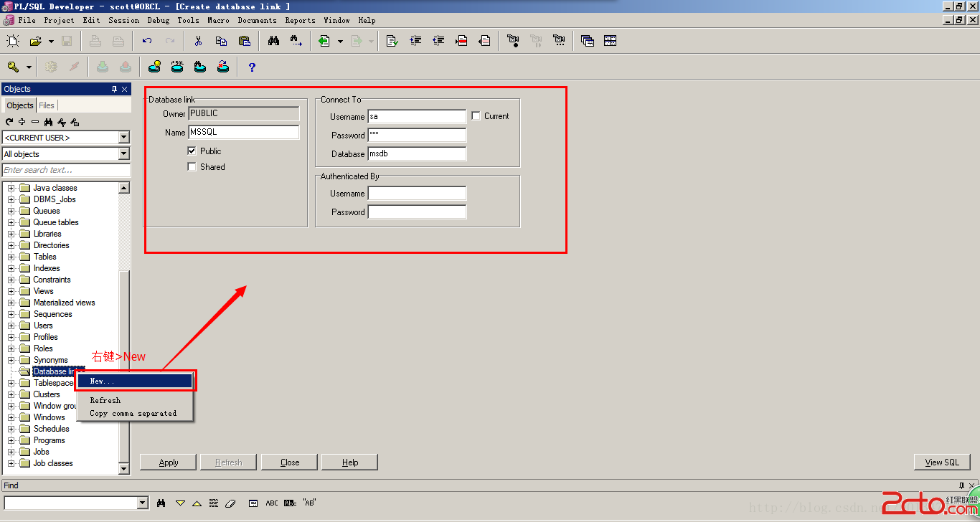Open the <CURRENT USER> dropdown

tap(124, 137)
